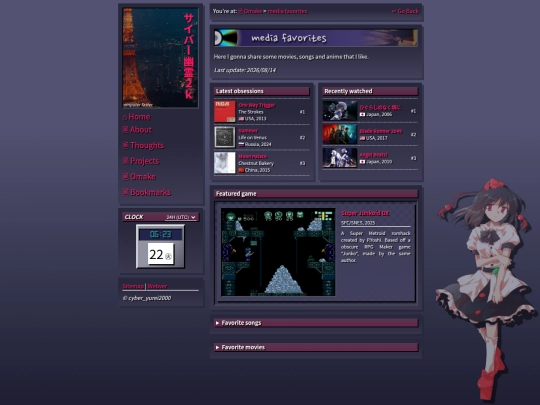Click the Angel Beats! thumbnail
The width and height of the screenshot is (540, 405).
tap(340, 158)
